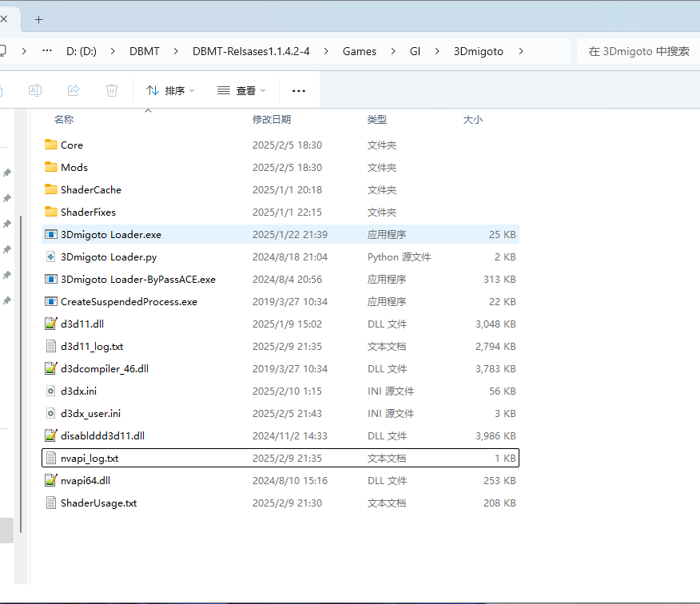The width and height of the screenshot is (700, 604).
Task: Click the navigation pane vertical scrollbar
Action: point(21,375)
